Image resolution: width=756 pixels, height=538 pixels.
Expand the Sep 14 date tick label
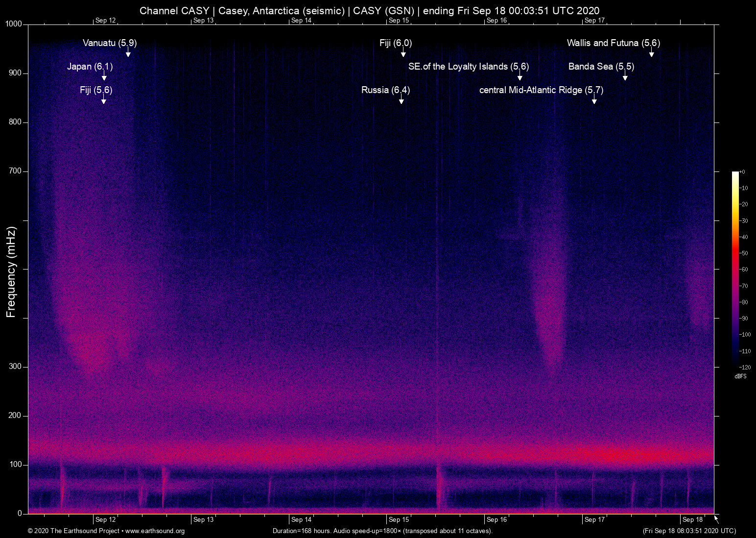(x=301, y=519)
